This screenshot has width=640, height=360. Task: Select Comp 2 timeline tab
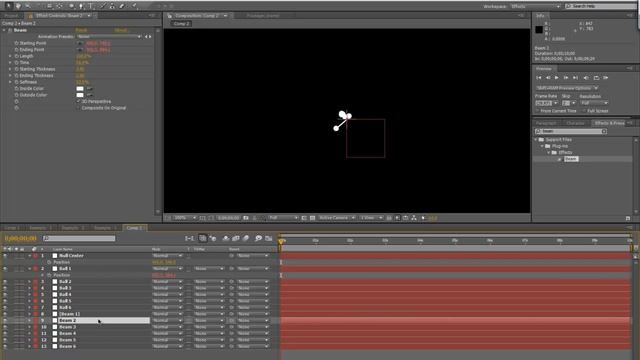(135, 228)
